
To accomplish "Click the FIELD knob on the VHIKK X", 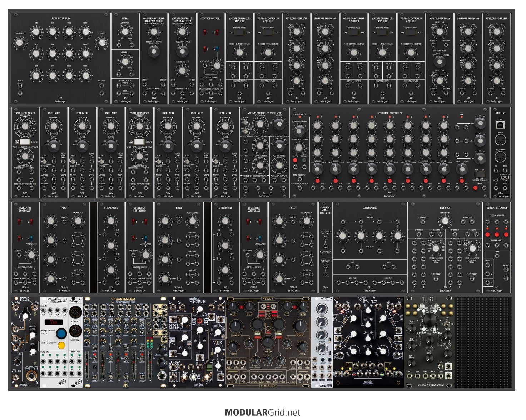I will coord(268,342).
